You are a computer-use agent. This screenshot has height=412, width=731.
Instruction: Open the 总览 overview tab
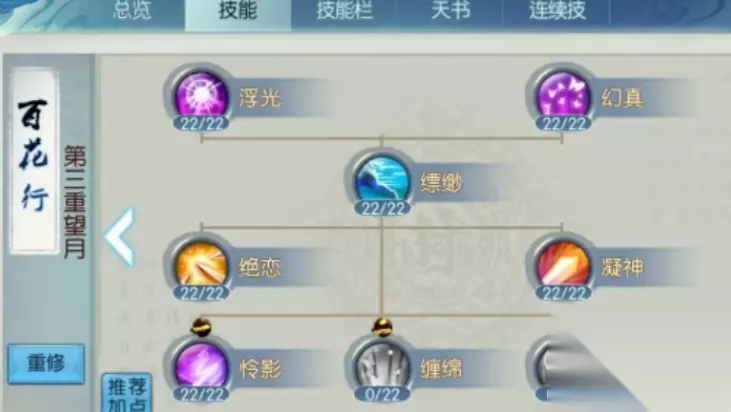coord(132,10)
